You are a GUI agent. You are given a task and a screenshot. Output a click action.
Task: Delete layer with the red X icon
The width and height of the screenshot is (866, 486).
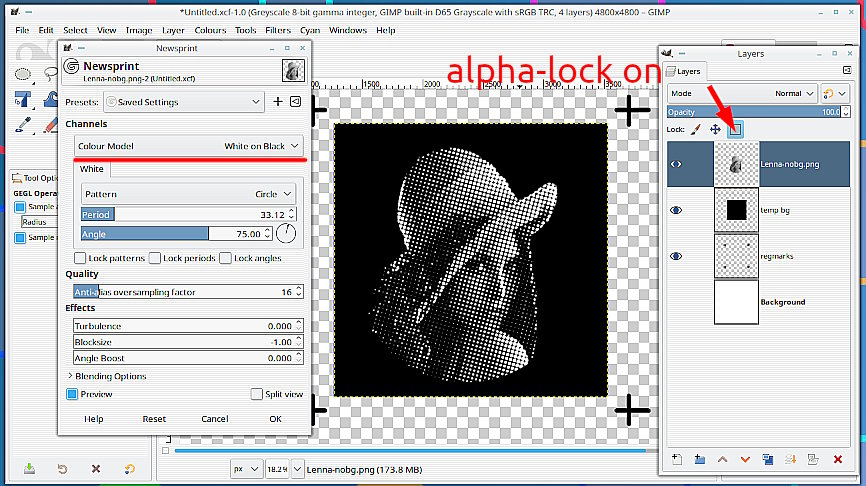click(838, 460)
